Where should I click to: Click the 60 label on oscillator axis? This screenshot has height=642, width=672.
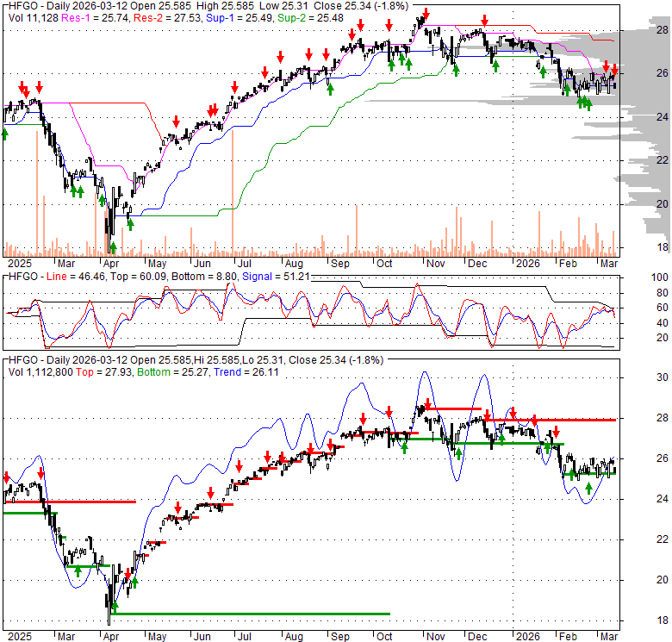pyautogui.click(x=663, y=308)
